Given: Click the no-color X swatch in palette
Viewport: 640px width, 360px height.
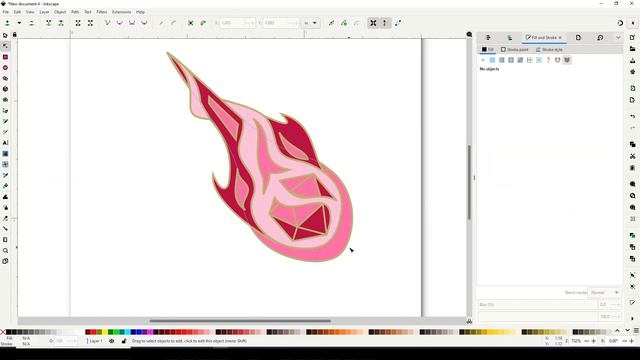Looking at the screenshot, I should coord(3,332).
